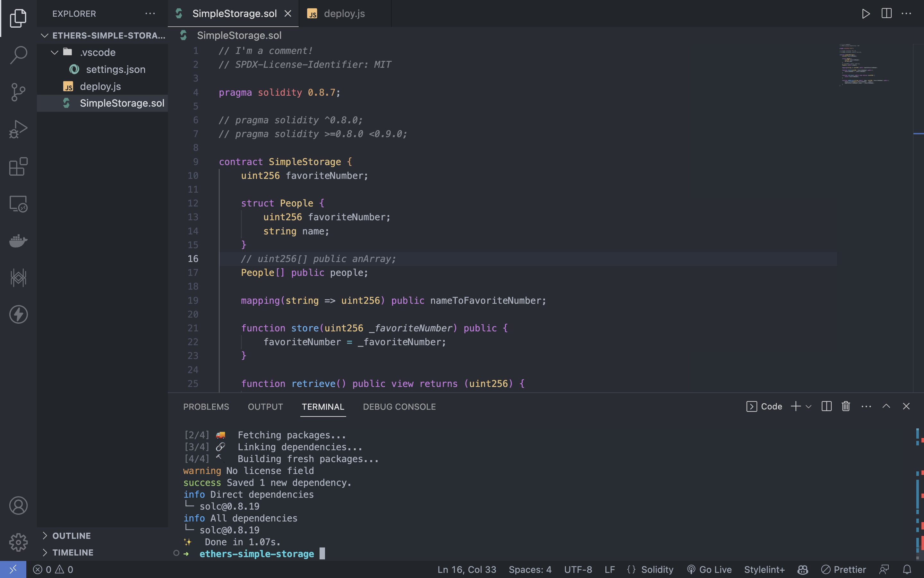The width and height of the screenshot is (924, 578).
Task: Switch to the deploy.js editor tab
Action: point(345,14)
